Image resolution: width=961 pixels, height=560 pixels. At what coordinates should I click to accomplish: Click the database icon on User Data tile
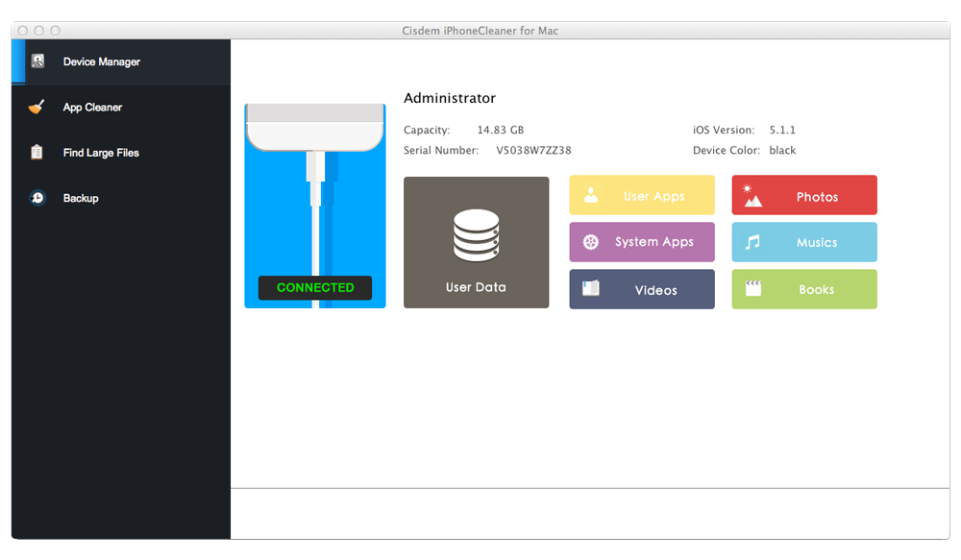(x=477, y=236)
